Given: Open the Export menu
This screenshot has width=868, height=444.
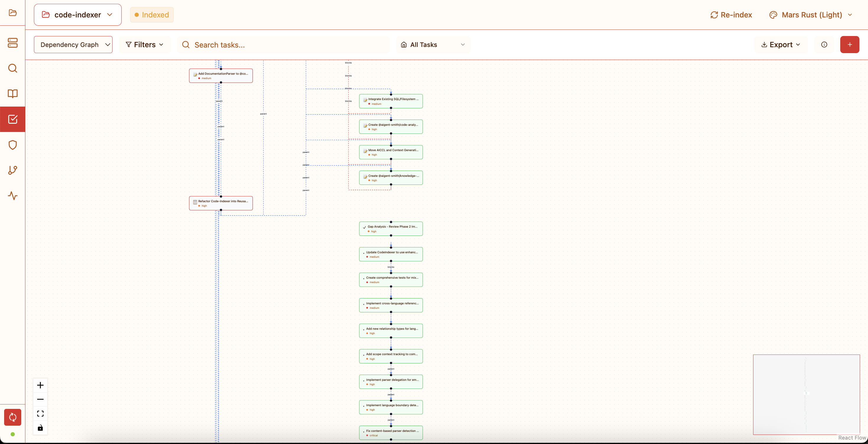Looking at the screenshot, I should coord(781,45).
